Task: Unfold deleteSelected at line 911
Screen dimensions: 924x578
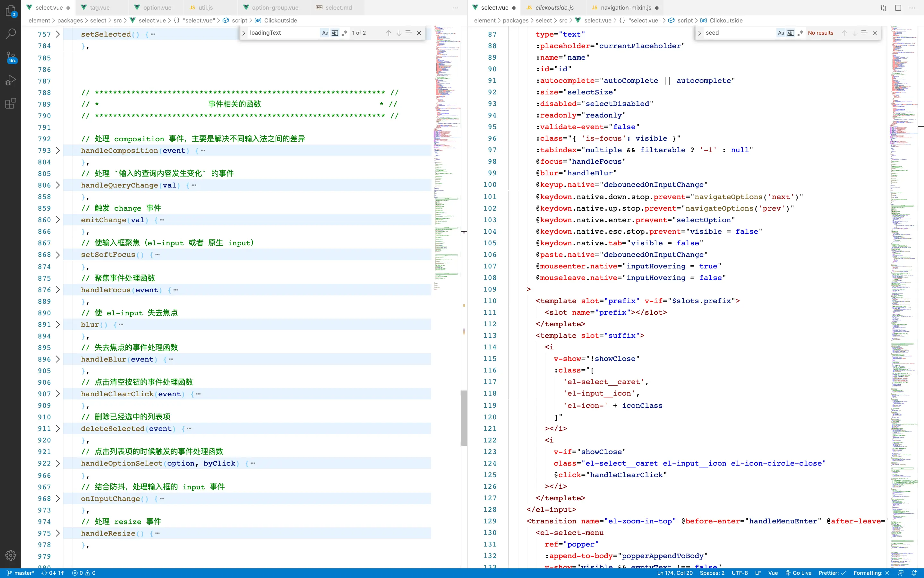Action: coord(58,429)
